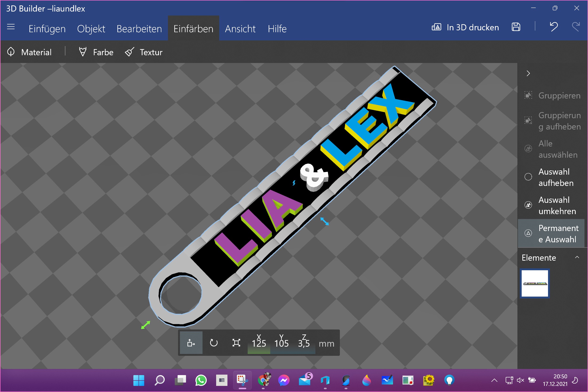This screenshot has width=588, height=392.
Task: Activate the rotate tool
Action: (214, 343)
